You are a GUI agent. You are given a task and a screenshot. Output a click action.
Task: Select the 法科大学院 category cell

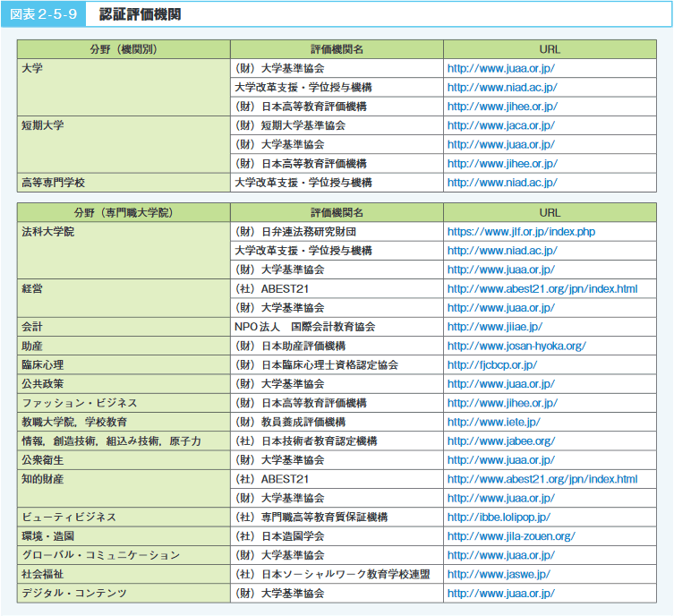[124, 251]
